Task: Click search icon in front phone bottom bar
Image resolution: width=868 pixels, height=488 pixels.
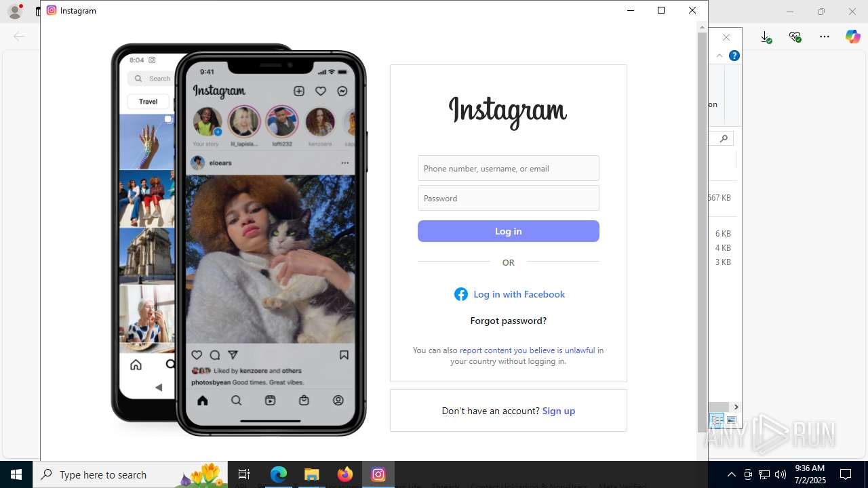Action: [236, 401]
